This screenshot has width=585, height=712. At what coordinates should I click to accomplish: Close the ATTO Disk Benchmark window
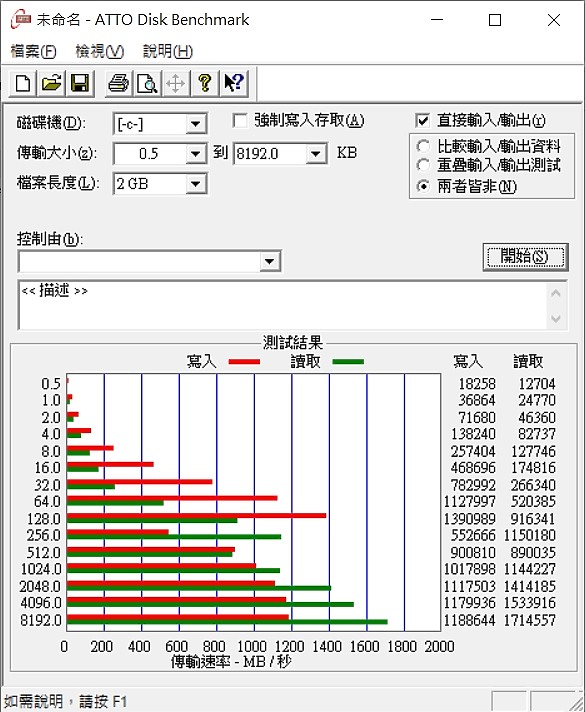554,20
